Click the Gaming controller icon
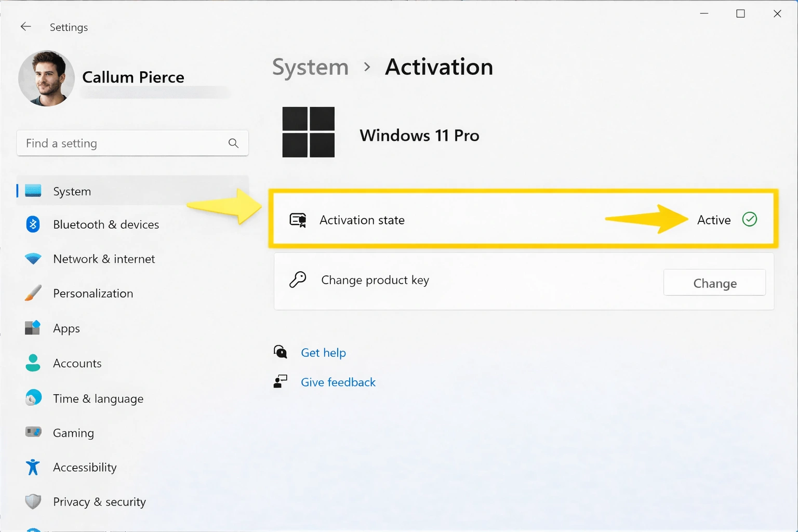798x532 pixels. 32,432
